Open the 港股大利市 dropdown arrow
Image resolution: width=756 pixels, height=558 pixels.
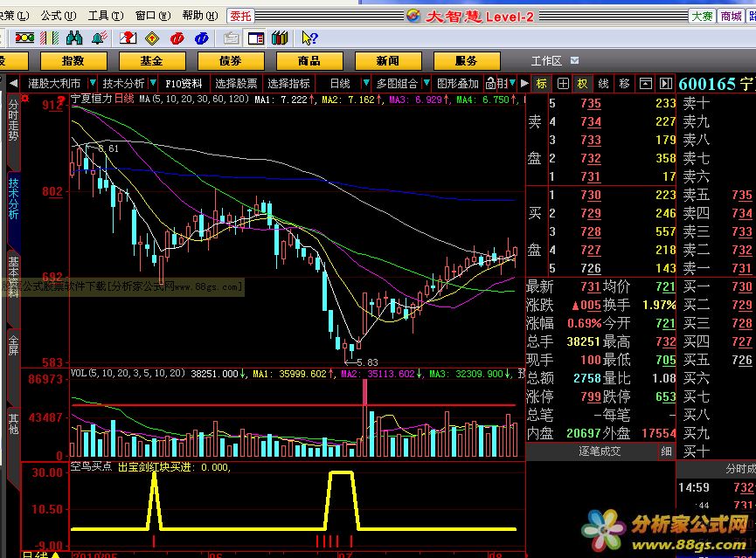coord(93,83)
